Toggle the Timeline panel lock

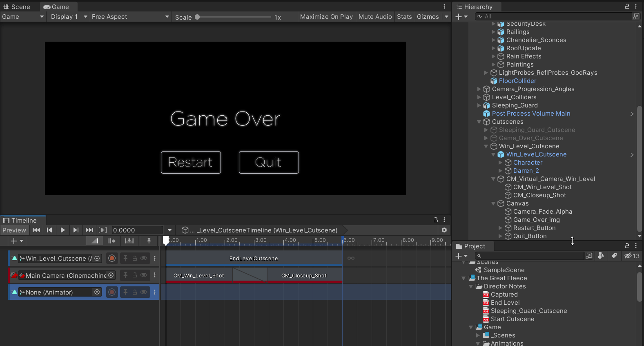coord(436,220)
